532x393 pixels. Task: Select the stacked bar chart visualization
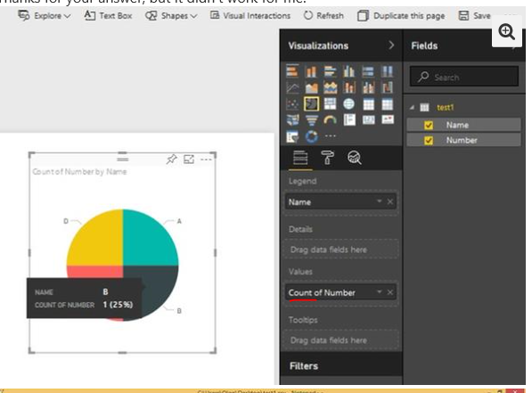coord(292,71)
